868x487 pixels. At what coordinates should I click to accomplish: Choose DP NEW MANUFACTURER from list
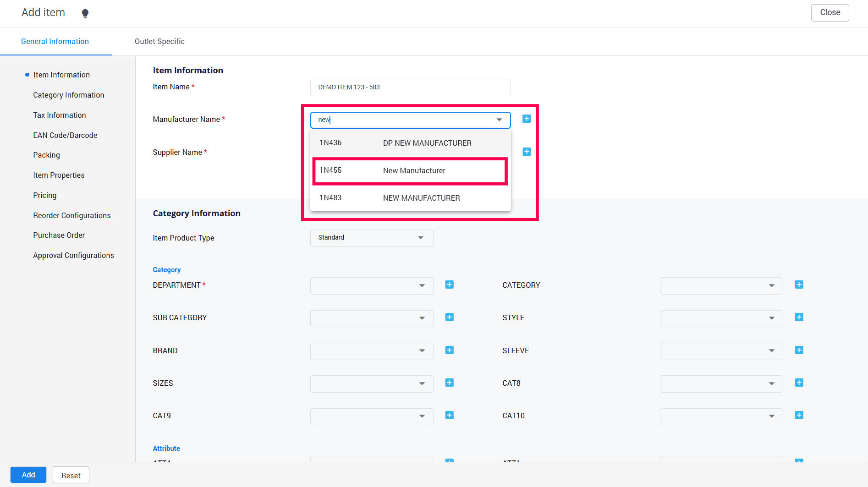pos(410,143)
